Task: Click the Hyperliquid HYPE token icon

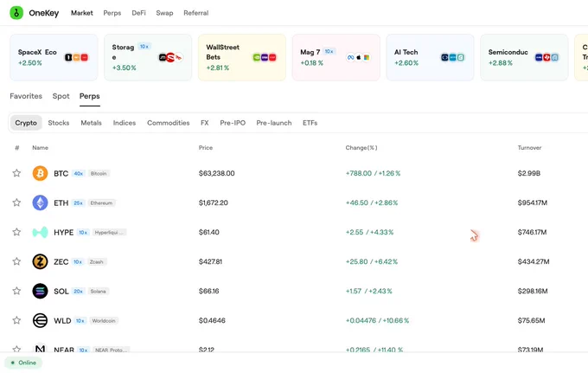Action: pos(40,232)
